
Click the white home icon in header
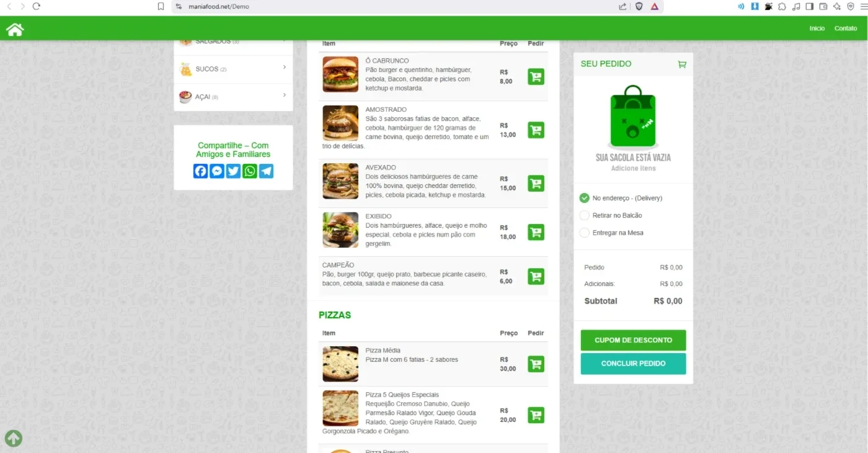coord(15,29)
